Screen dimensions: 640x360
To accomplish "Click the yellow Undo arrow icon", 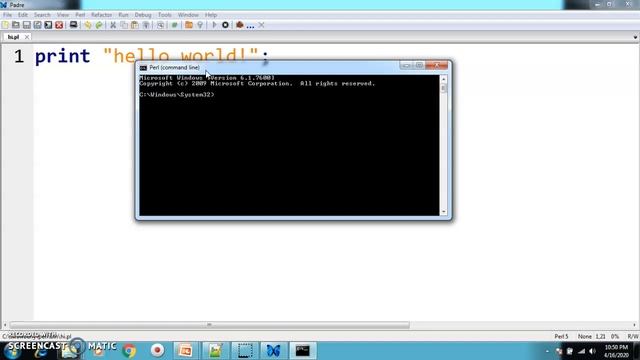I will [x=88, y=25].
